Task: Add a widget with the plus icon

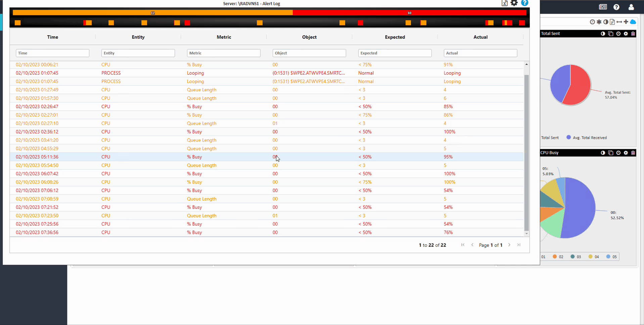Action: pos(626,22)
